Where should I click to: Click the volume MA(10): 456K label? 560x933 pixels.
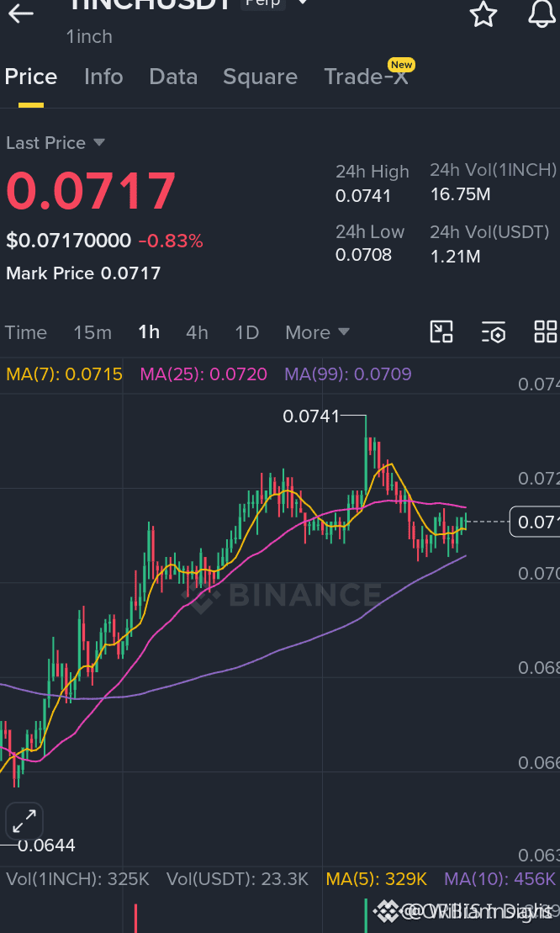(x=499, y=879)
